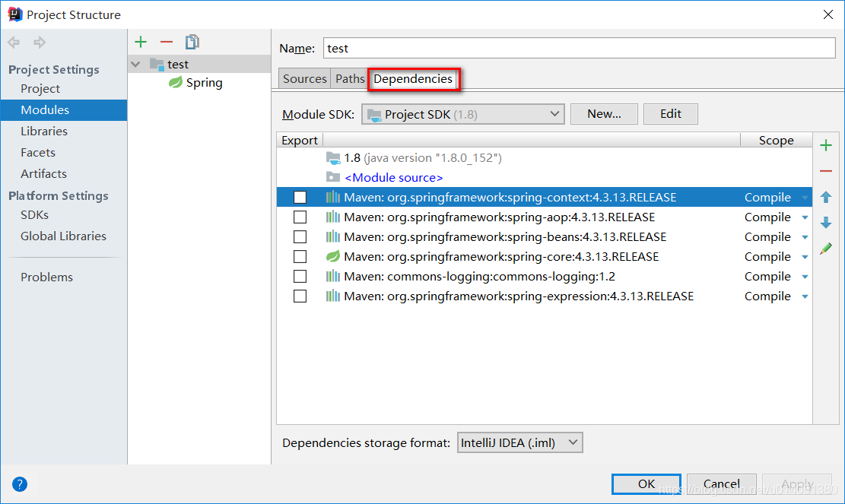Remove dependency with red minus icon
Viewport: 845px width, 504px height.
pos(825,171)
